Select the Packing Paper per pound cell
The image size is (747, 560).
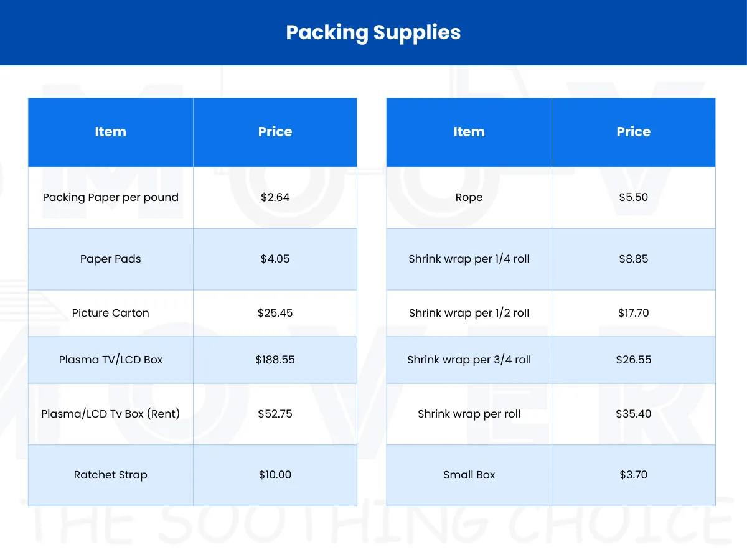click(111, 197)
